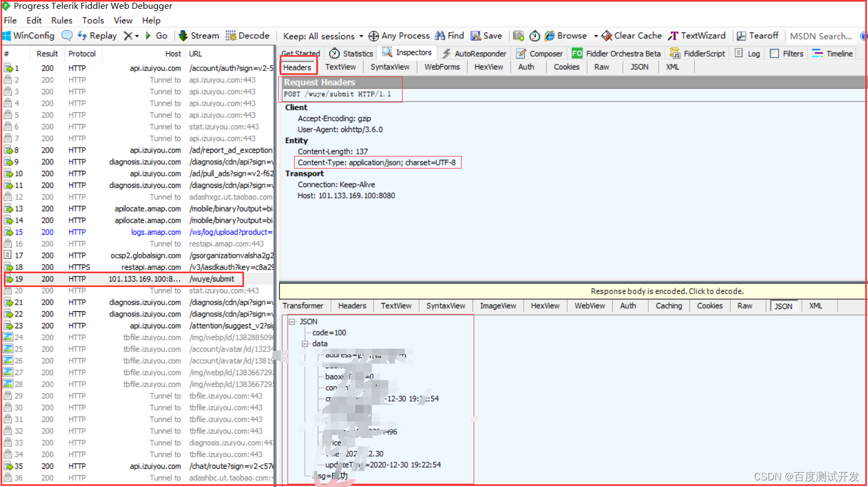This screenshot has width=868, height=487.
Task: Open the Browse dropdown arrow
Action: click(x=596, y=36)
